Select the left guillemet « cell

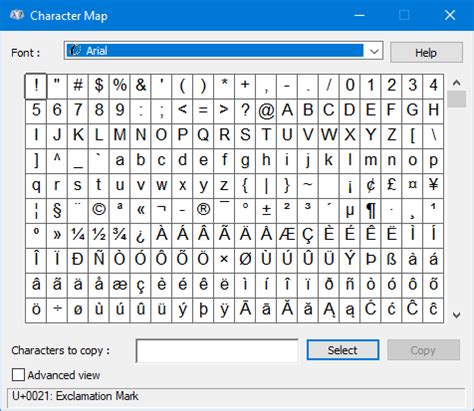(141, 210)
